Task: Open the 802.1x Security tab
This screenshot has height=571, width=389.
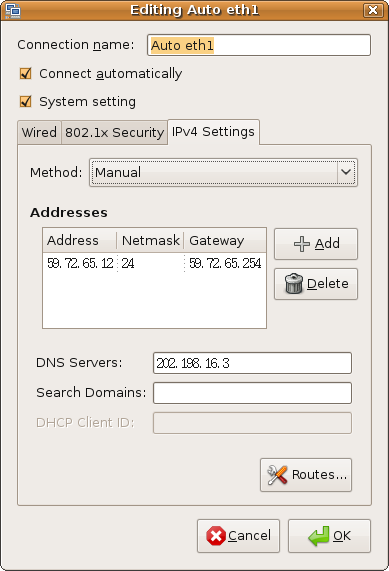Action: point(114,133)
